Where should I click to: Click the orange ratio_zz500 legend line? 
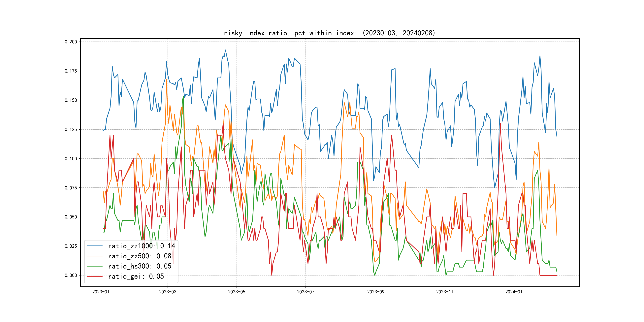(x=95, y=256)
